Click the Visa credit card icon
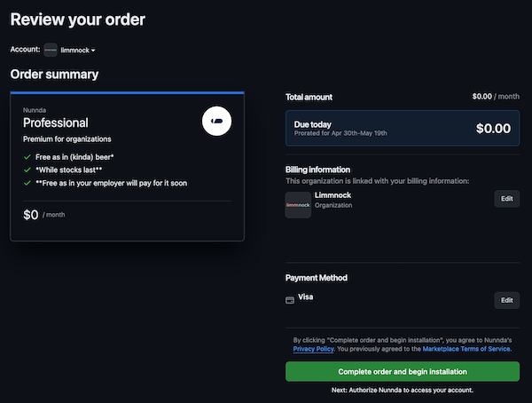 click(x=290, y=300)
